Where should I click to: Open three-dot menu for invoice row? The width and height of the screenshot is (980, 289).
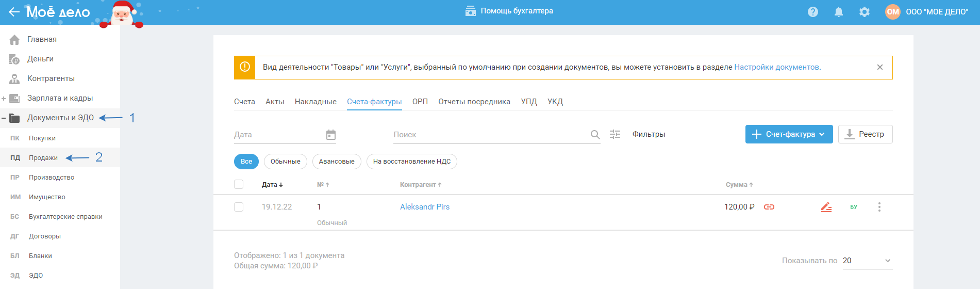[879, 207]
